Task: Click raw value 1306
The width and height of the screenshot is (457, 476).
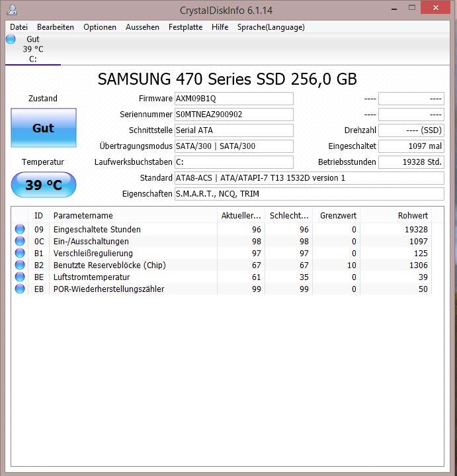Action: pyautogui.click(x=419, y=265)
